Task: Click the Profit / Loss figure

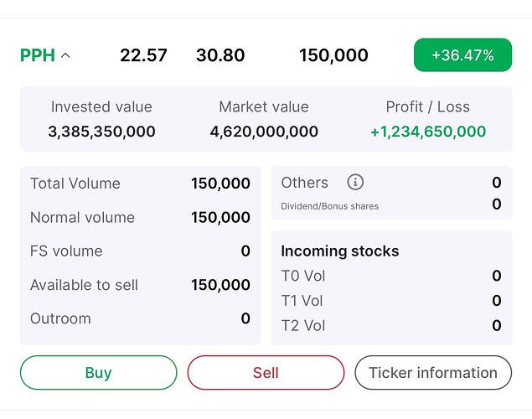Action: [x=428, y=132]
